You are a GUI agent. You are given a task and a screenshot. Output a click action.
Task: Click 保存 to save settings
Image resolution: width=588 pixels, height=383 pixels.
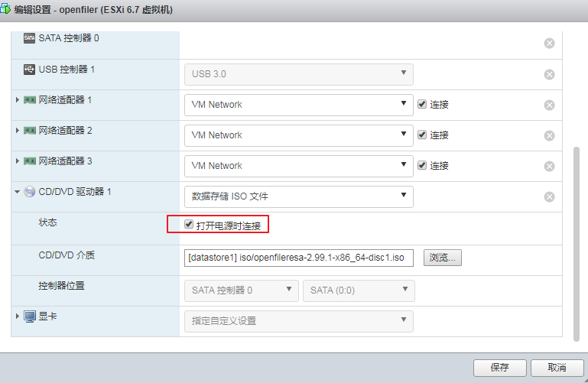[x=499, y=367]
